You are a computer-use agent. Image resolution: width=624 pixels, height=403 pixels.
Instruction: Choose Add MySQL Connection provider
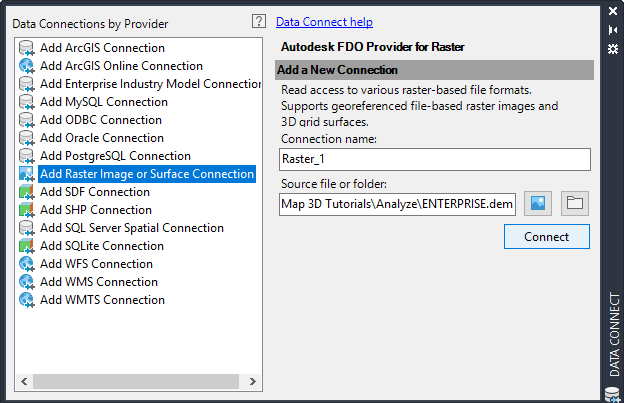coord(103,102)
